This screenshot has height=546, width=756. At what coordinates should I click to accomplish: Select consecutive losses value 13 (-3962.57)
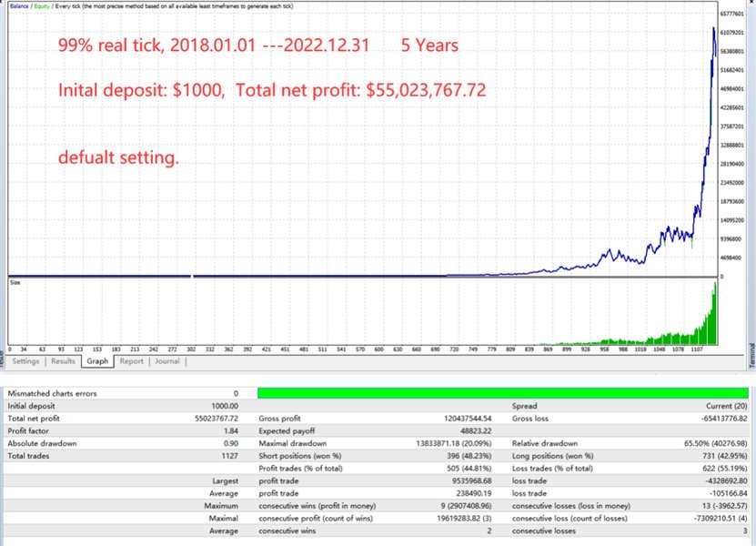pyautogui.click(x=724, y=507)
